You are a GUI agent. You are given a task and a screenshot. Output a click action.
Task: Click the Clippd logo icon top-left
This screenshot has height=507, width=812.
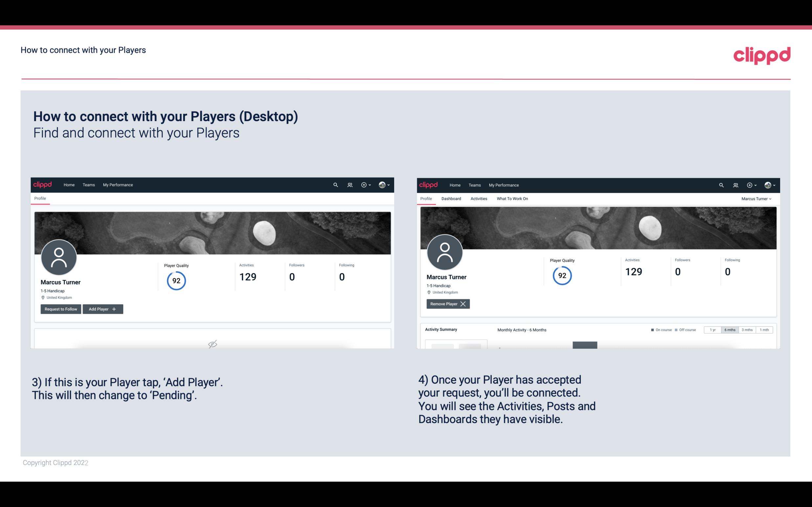pyautogui.click(x=43, y=184)
